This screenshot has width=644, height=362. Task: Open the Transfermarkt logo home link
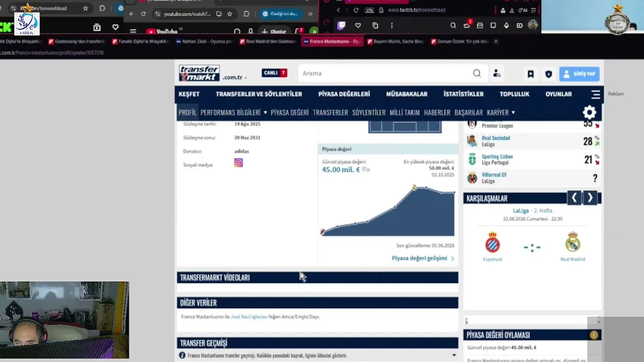199,73
